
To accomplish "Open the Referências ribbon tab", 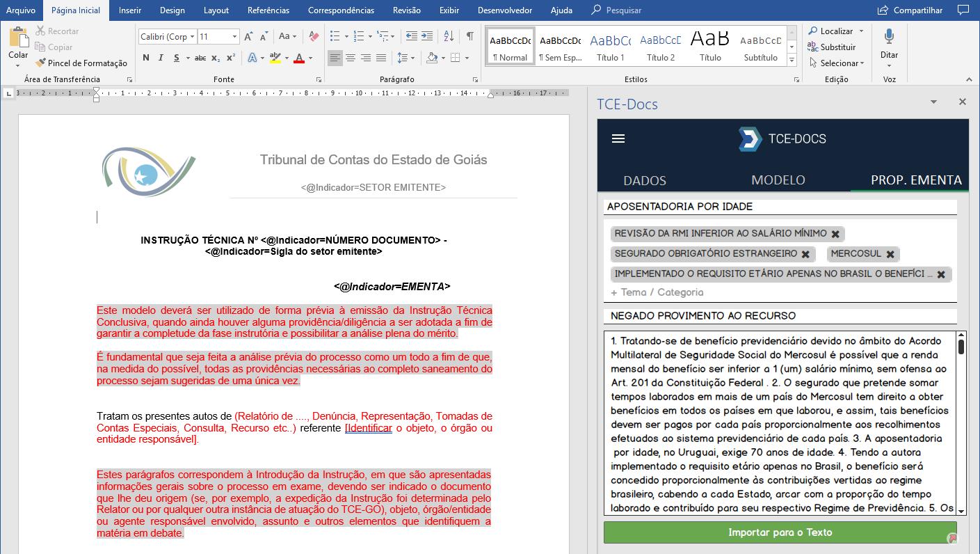I will 268,10.
